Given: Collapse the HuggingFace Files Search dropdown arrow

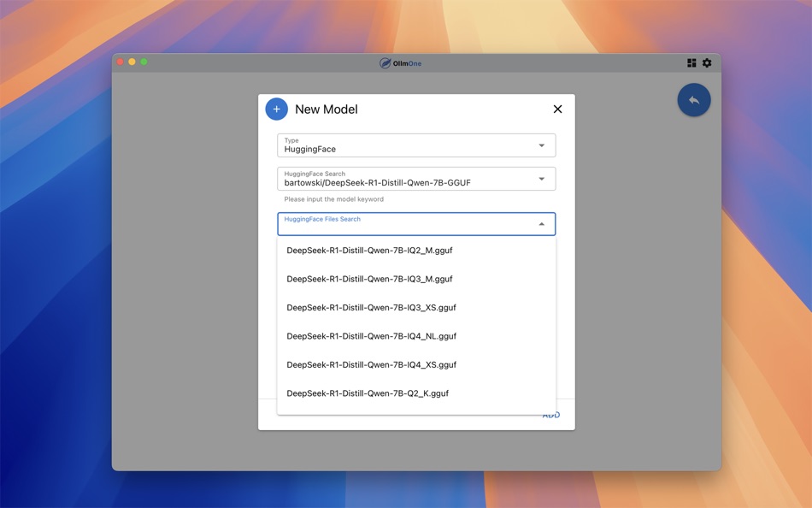Looking at the screenshot, I should point(542,224).
